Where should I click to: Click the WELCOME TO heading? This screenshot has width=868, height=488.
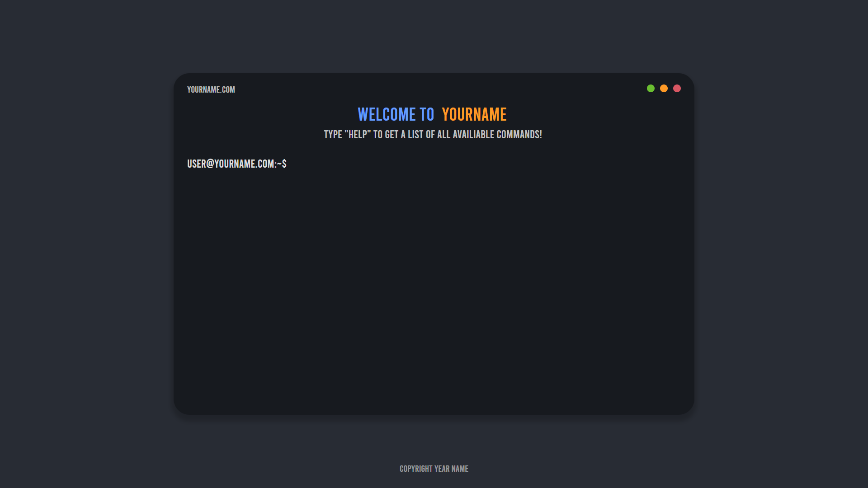396,115
